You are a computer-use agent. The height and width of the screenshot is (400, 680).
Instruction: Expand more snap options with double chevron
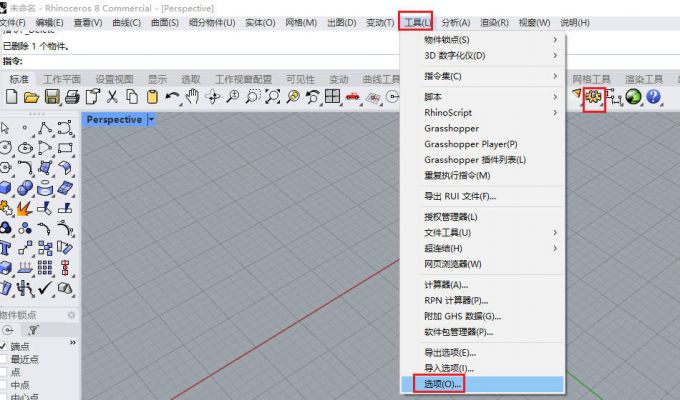(73, 342)
